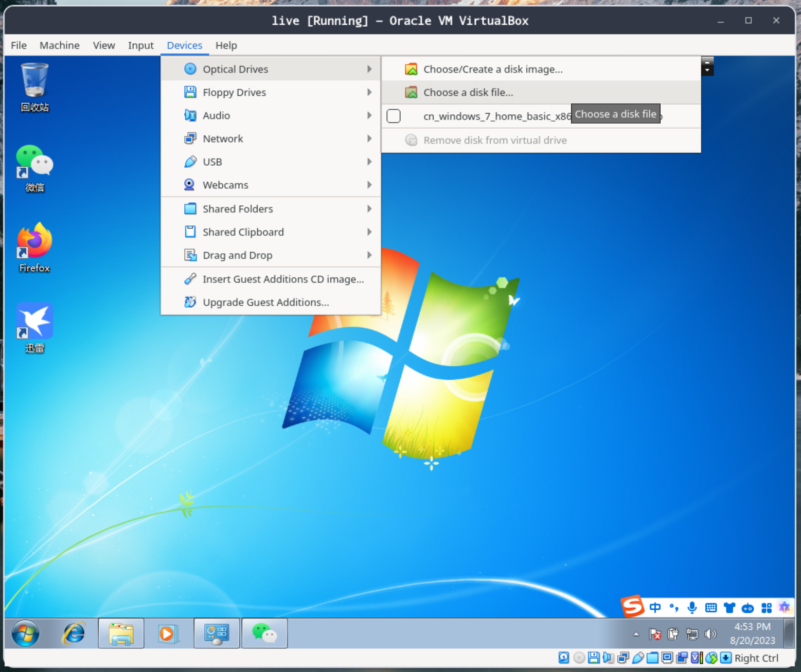Expand the Drag and Drop submenu arrow

click(369, 255)
